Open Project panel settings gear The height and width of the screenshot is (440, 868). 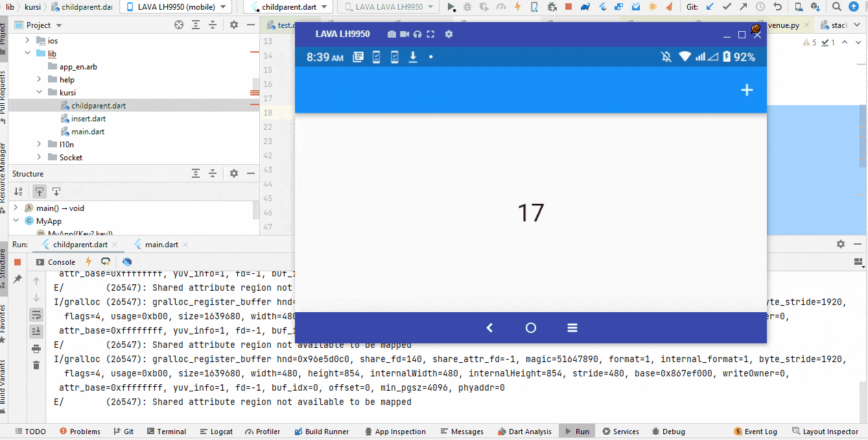(x=234, y=25)
